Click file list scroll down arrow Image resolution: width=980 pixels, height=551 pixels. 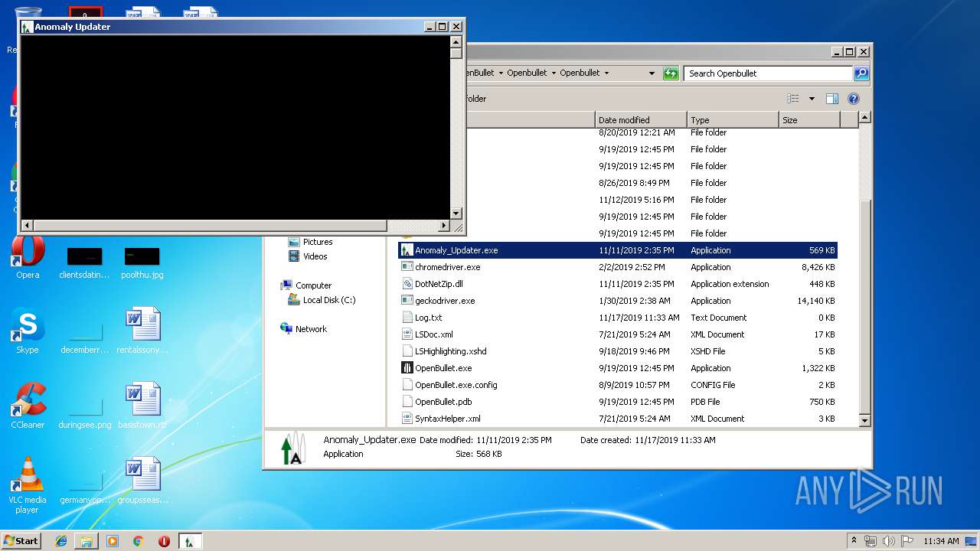tap(864, 420)
